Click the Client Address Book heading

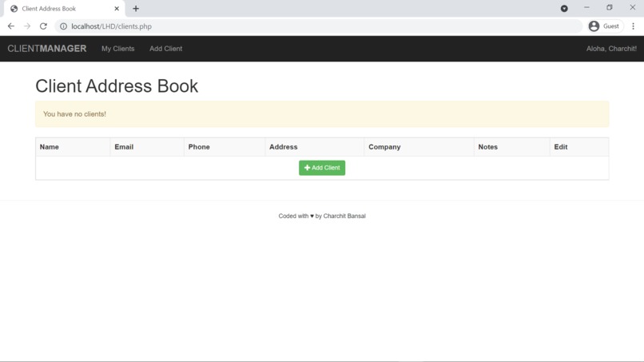(x=117, y=86)
